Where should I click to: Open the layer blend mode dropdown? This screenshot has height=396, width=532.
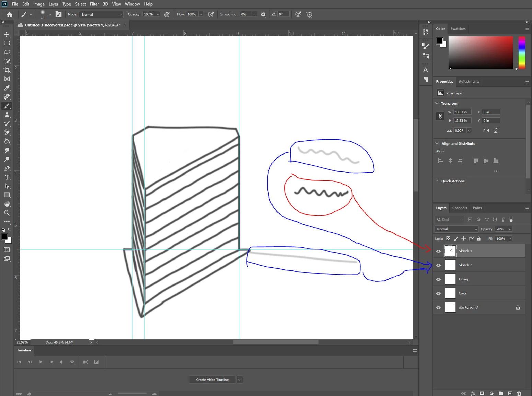point(456,229)
